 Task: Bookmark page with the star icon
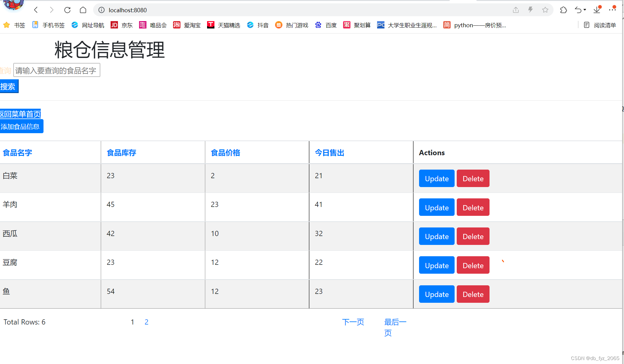(545, 10)
